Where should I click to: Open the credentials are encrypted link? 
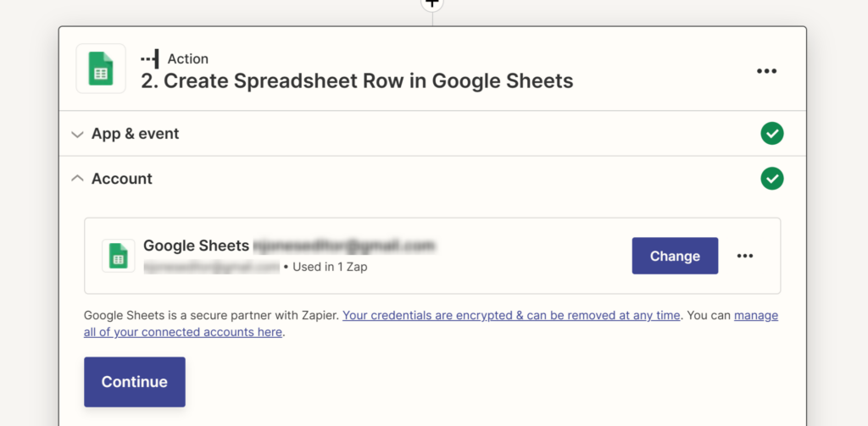click(511, 315)
